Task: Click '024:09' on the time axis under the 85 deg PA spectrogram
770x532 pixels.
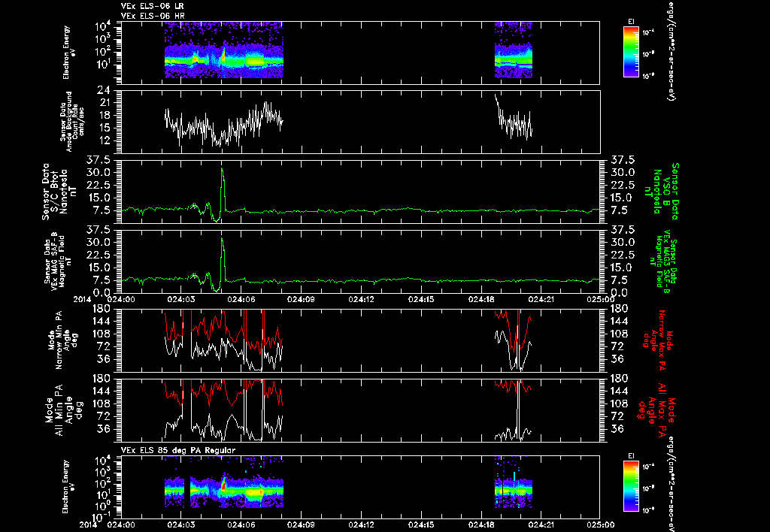Action: pyautogui.click(x=301, y=524)
